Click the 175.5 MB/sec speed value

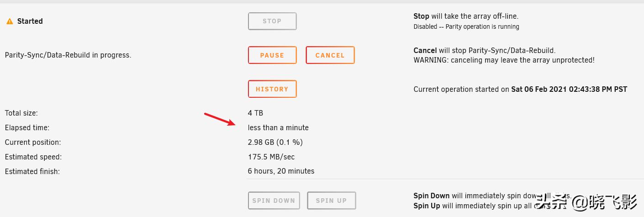pyautogui.click(x=271, y=157)
